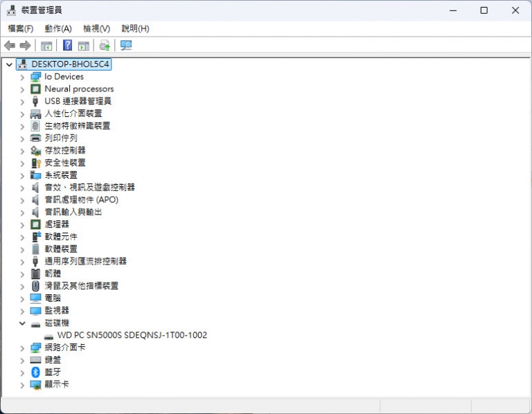Select the 音訊輸入與輸出 label
532x414 pixels.
[73, 212]
